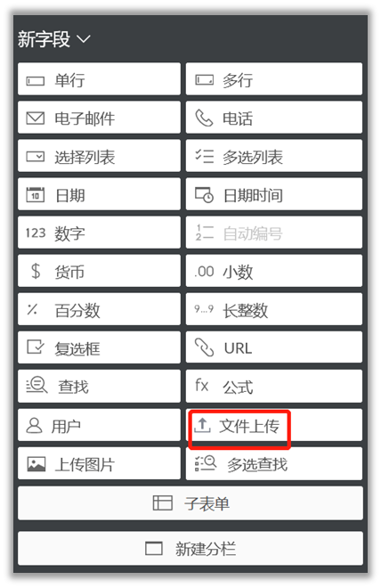Select the calendar icon for 日期
The width and height of the screenshot is (381, 588).
point(36,194)
